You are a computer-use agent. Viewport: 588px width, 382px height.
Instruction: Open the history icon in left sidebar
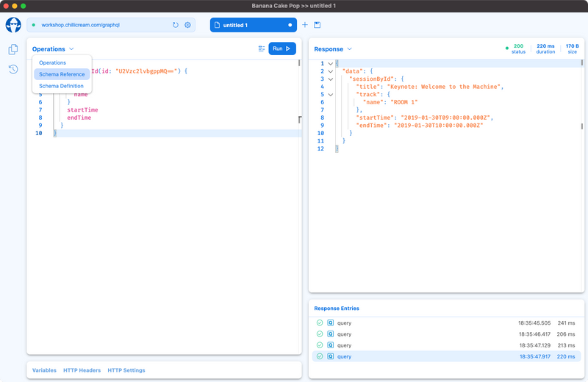13,70
